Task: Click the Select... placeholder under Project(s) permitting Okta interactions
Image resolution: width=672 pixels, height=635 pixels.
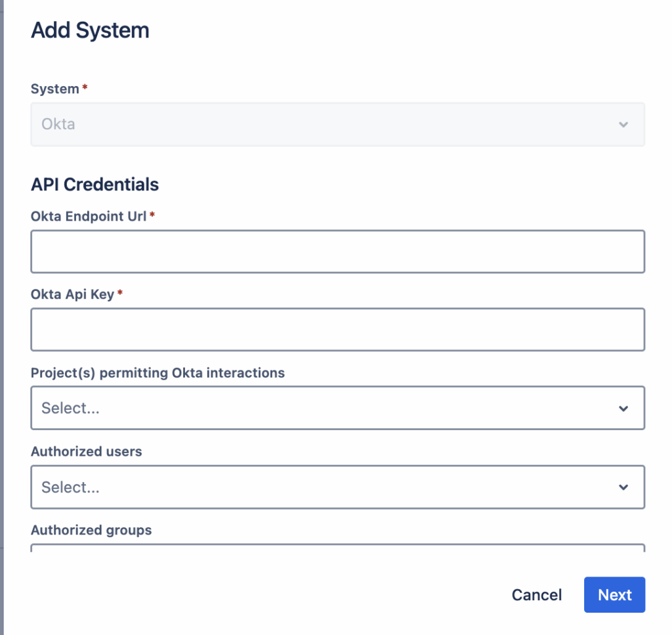Action: pyautogui.click(x=70, y=408)
